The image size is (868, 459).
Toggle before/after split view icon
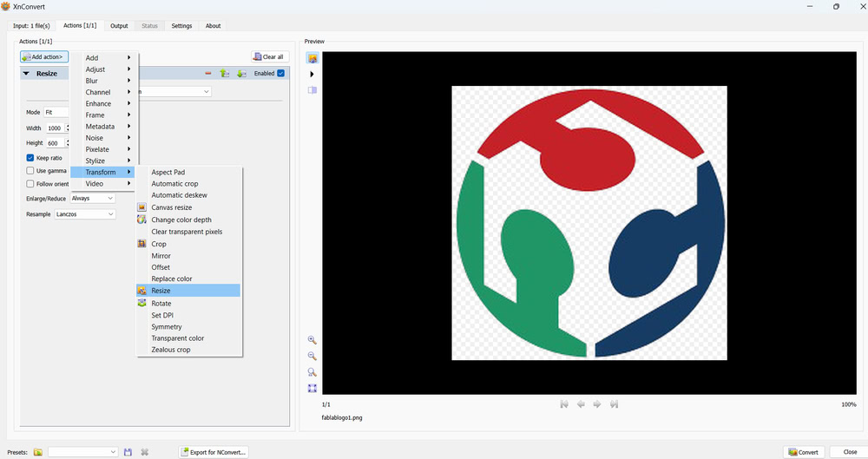tap(312, 90)
